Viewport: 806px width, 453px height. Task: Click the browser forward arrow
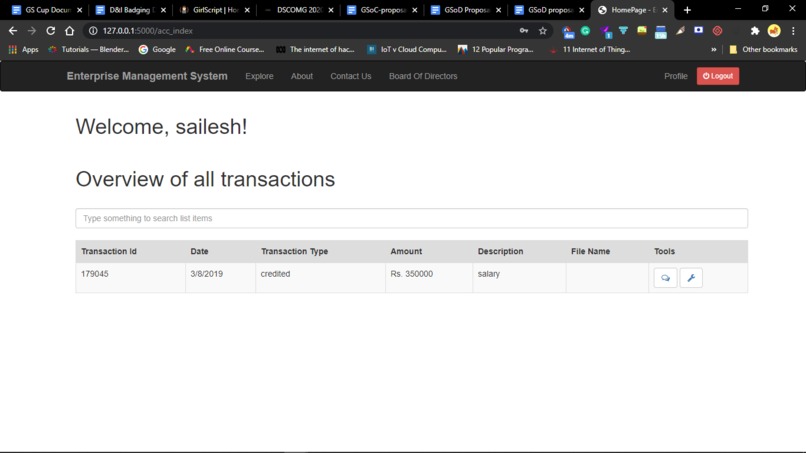pos(32,31)
